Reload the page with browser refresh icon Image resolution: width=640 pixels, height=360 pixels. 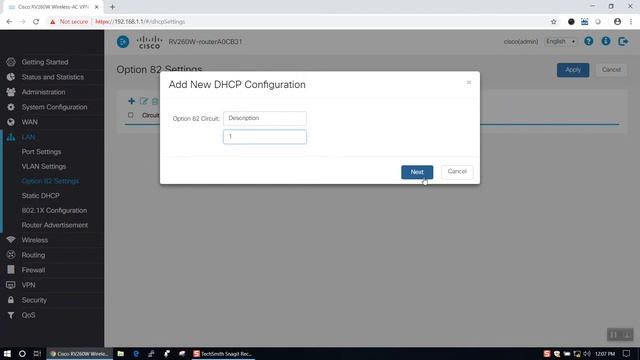(x=36, y=22)
